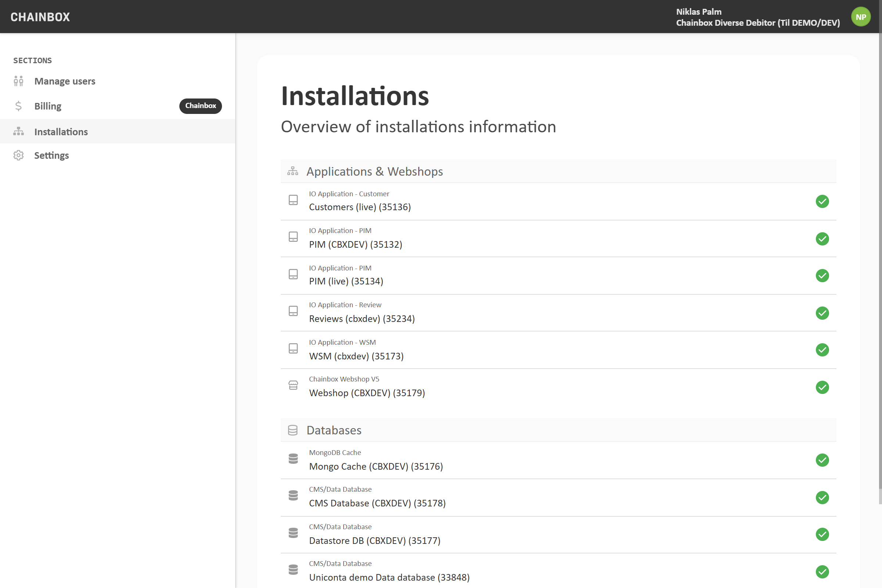Click the CHAINBOX logo in header
This screenshot has width=882, height=588.
40,17
